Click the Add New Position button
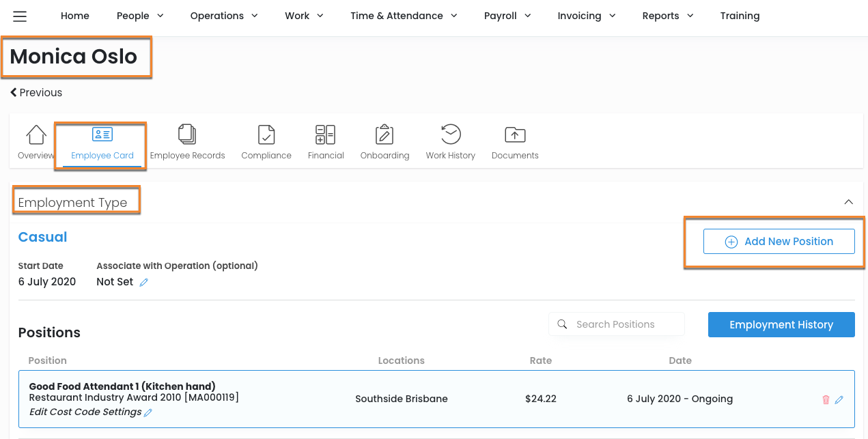This screenshot has height=439, width=868. pos(779,242)
